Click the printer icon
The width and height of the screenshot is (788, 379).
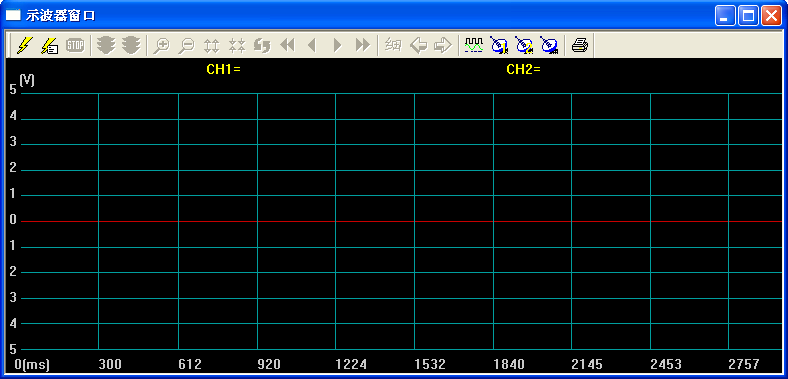pos(579,46)
